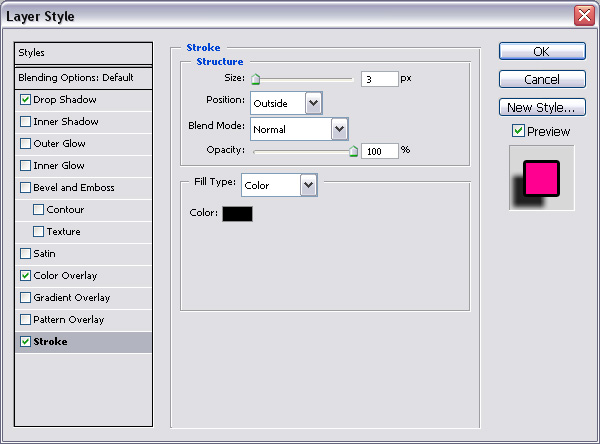Uncheck the Drop Shadow effect
Viewport: 600px width, 444px height.
coord(25,100)
